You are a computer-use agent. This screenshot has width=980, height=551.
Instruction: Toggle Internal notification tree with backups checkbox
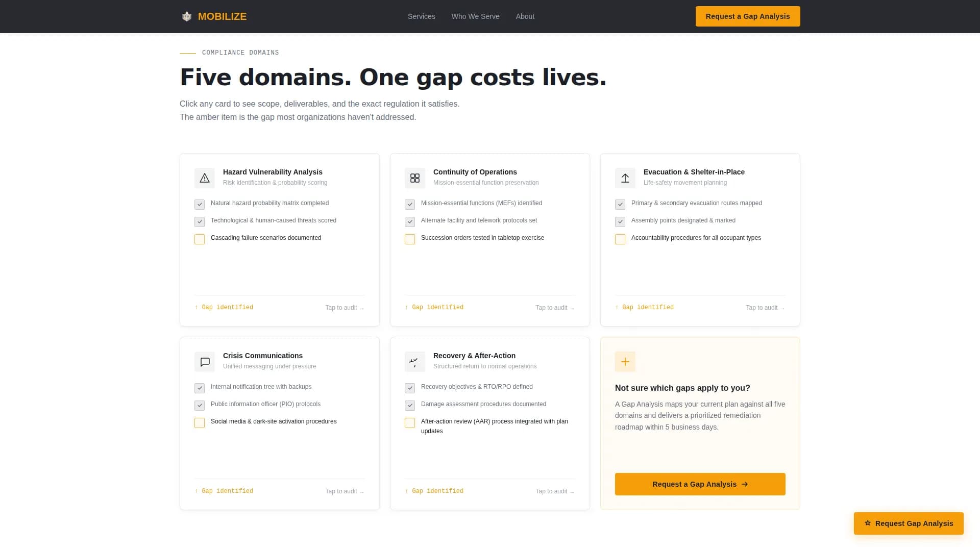200,388
